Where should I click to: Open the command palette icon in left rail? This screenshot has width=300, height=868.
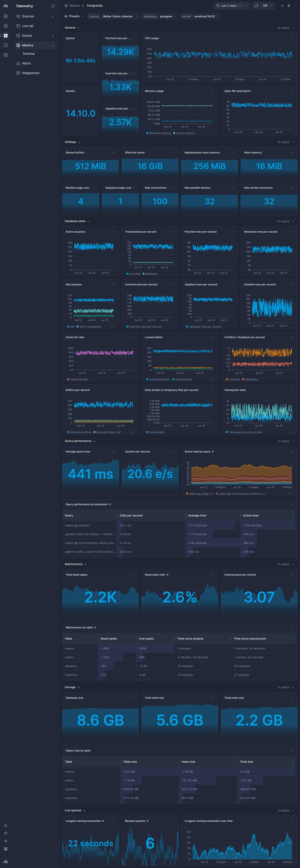6,849
